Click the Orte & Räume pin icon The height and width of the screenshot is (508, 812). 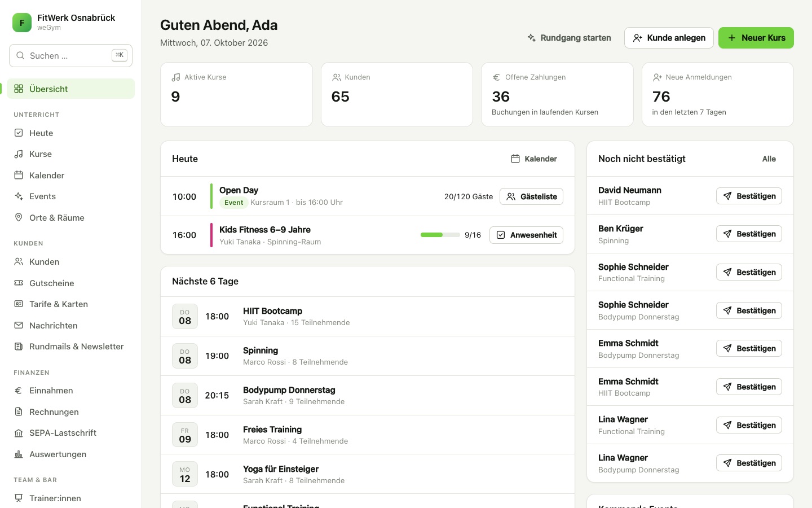(x=19, y=218)
